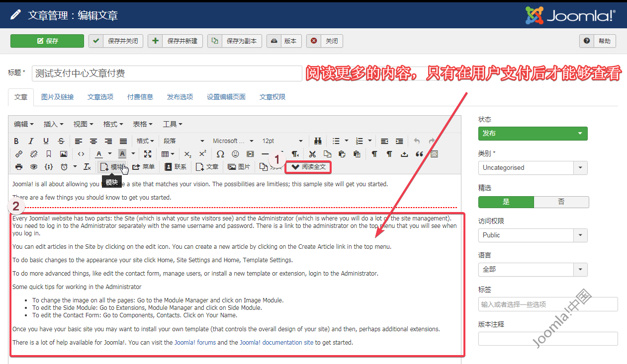Image resolution: width=627 pixels, height=364 pixels.
Task: Switch to 设置编辑页面 tab
Action: tap(226, 97)
